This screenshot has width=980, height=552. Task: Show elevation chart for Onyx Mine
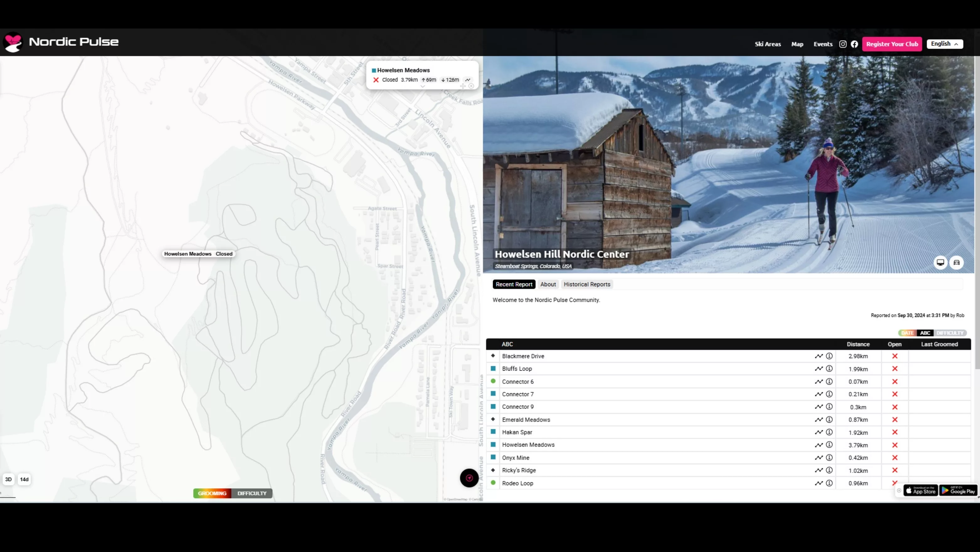click(x=819, y=458)
